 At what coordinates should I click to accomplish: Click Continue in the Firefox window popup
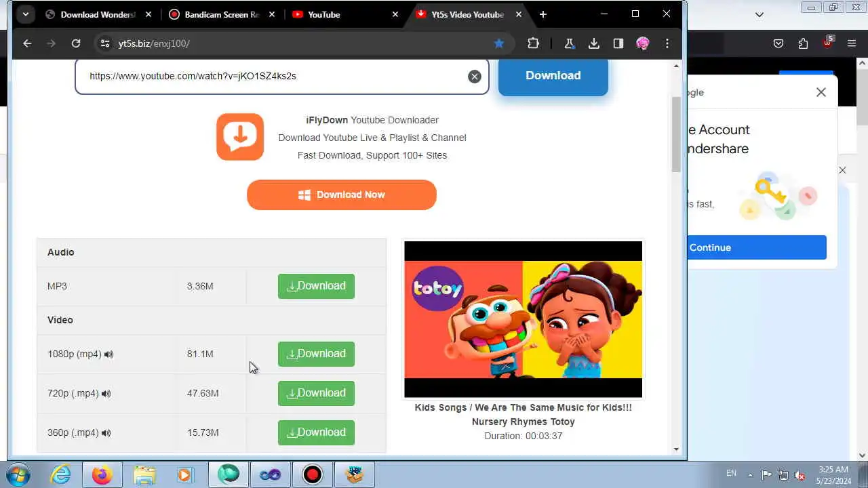click(757, 247)
